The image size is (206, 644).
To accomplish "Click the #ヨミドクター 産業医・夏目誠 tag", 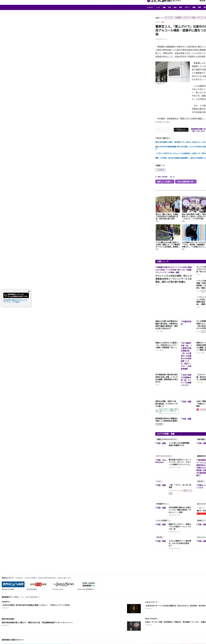I will [169, 411].
